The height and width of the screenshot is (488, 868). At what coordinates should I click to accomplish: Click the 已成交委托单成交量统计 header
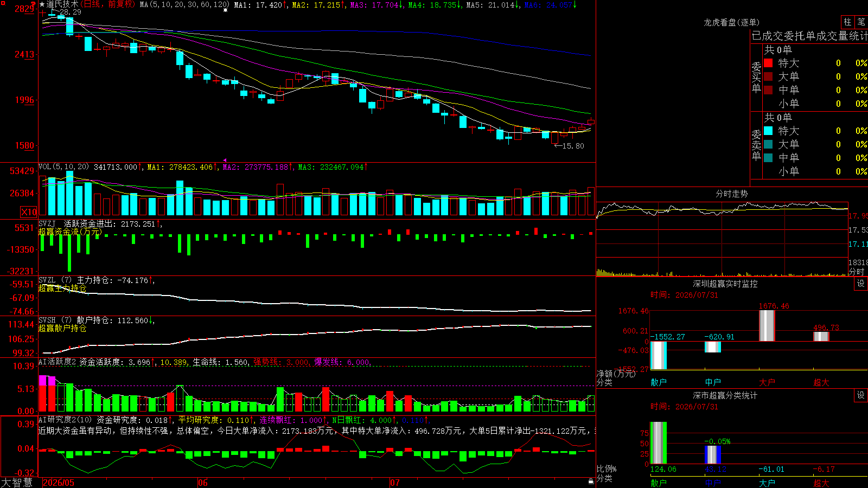click(809, 36)
